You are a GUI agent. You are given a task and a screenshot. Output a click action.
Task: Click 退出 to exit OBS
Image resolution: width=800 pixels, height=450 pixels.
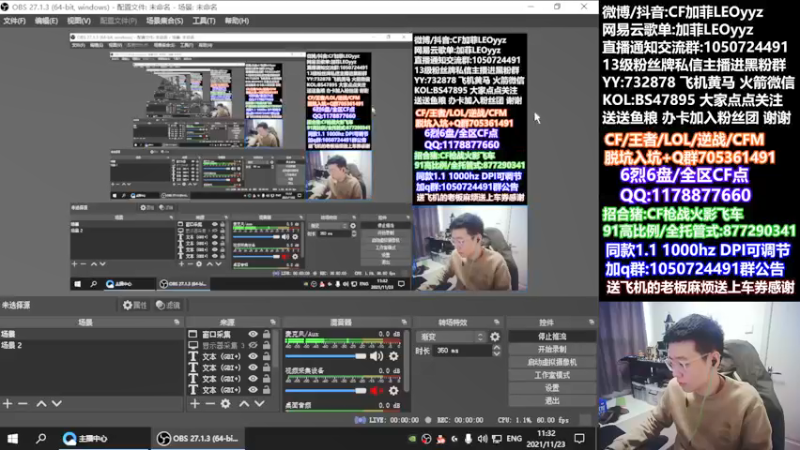[552, 401]
